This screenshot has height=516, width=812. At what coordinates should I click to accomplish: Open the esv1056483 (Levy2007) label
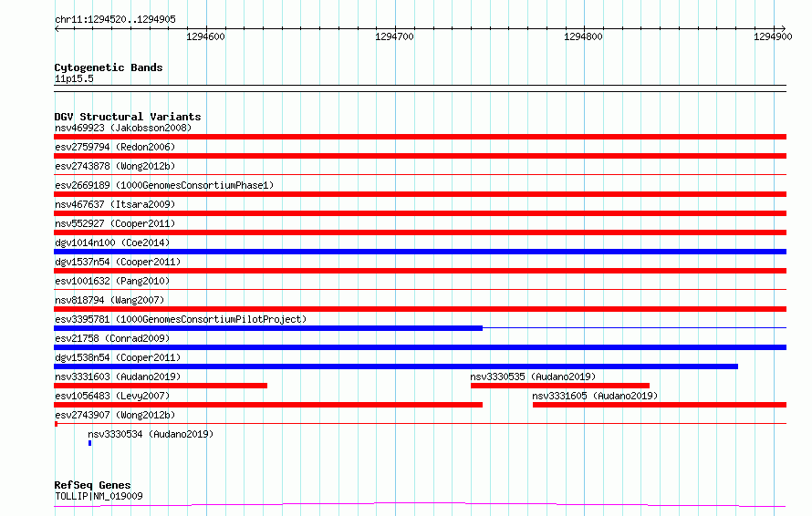[x=112, y=396]
